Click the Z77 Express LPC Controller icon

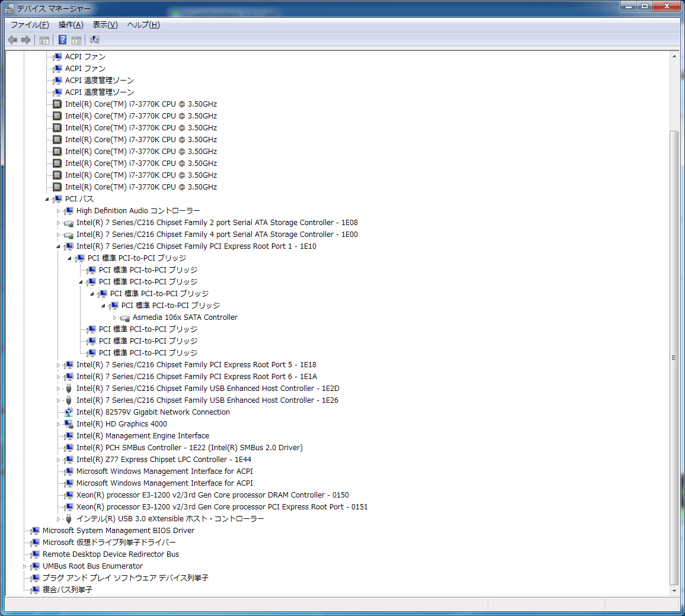69,459
